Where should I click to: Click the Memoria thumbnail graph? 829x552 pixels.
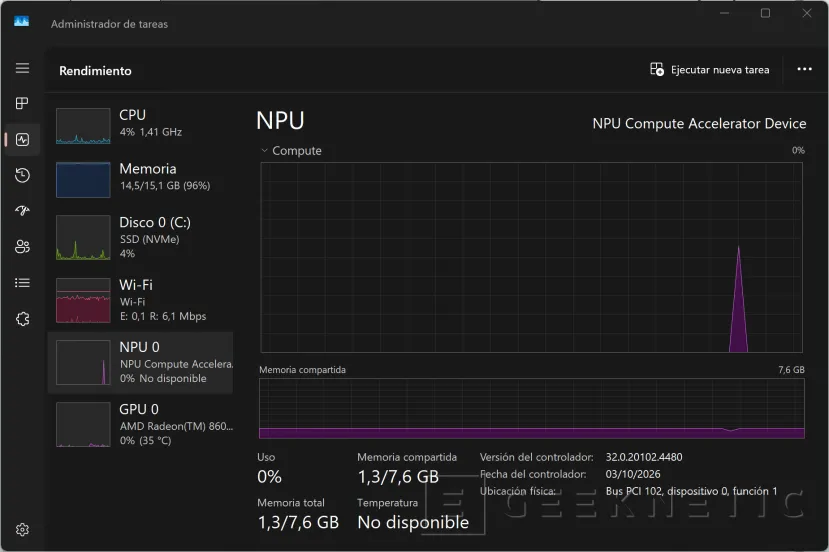click(83, 180)
